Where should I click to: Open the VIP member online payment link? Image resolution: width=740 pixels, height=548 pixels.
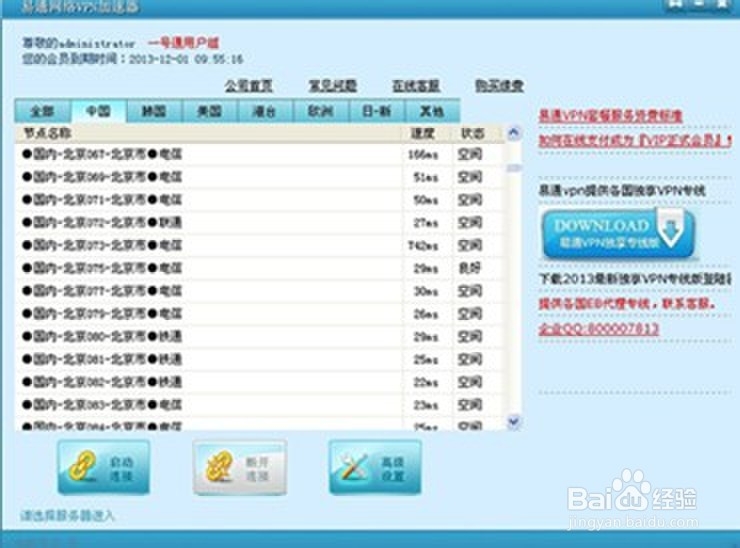pyautogui.click(x=635, y=140)
